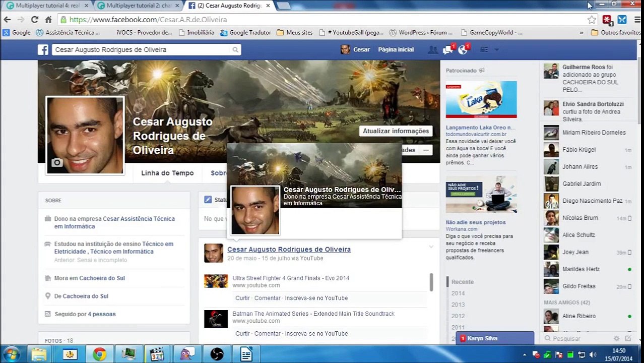Click camera icon on profile picture
This screenshot has width=644, height=363.
[57, 162]
